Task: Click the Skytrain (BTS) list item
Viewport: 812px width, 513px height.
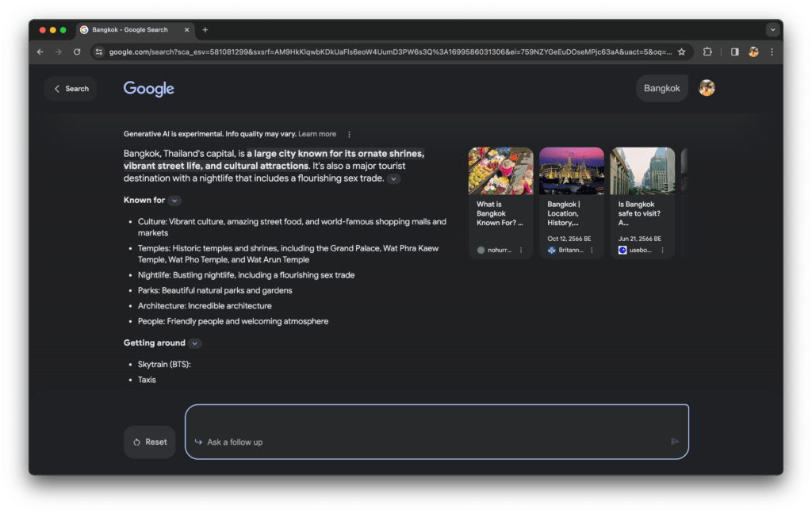Action: (164, 365)
